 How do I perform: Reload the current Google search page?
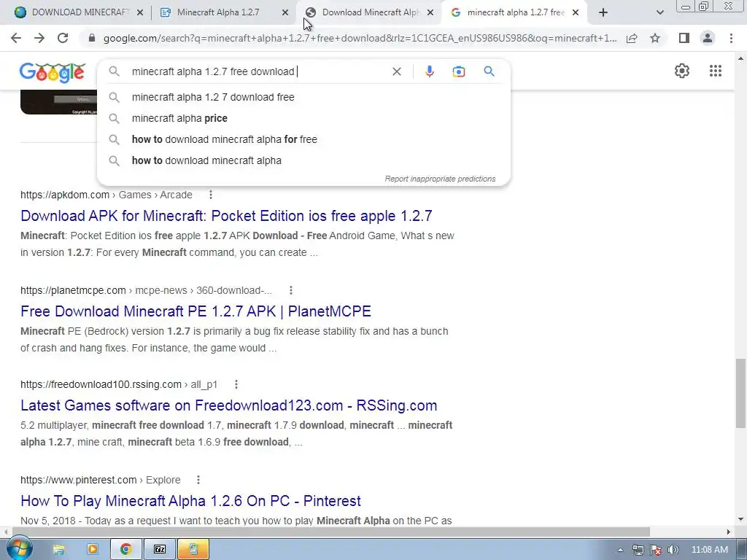63,38
